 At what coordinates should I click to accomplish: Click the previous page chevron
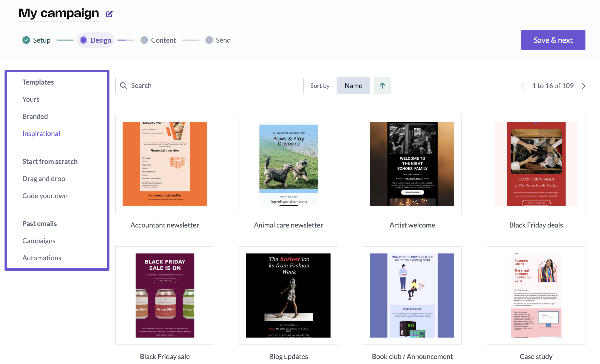[x=522, y=86]
